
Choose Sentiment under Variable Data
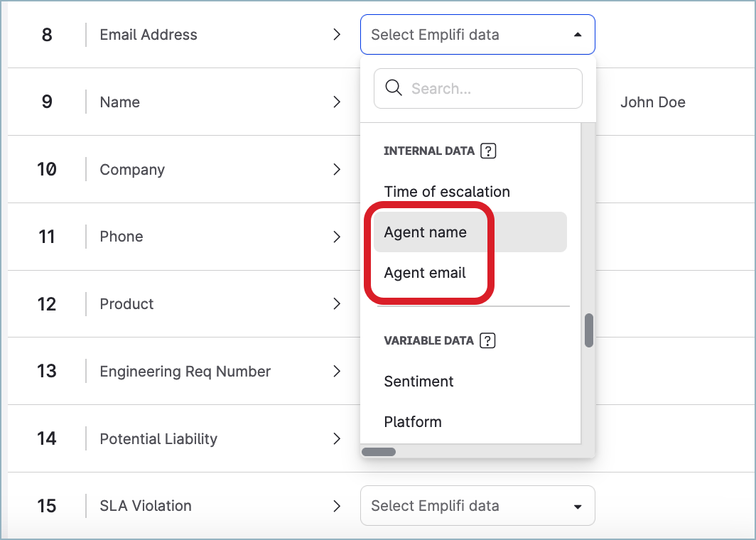click(418, 382)
